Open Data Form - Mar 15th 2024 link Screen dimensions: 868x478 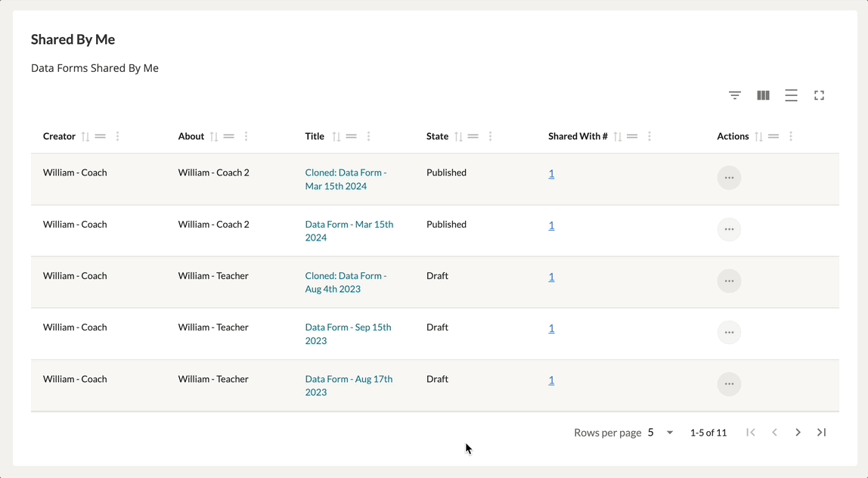349,231
